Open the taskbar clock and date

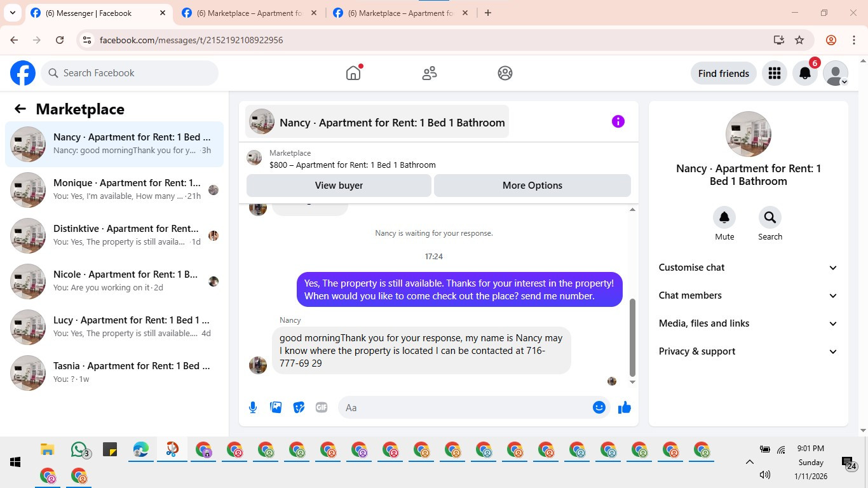(x=810, y=462)
